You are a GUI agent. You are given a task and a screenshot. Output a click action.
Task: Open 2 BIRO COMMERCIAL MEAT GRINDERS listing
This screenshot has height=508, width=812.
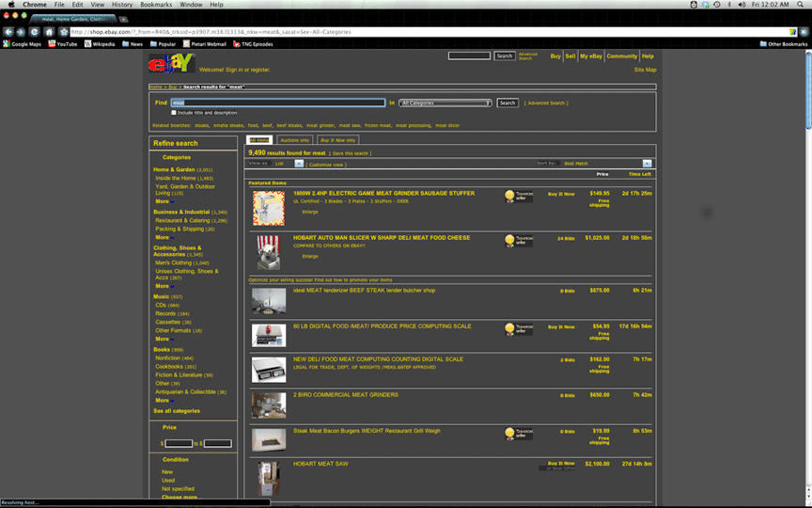pyautogui.click(x=346, y=395)
